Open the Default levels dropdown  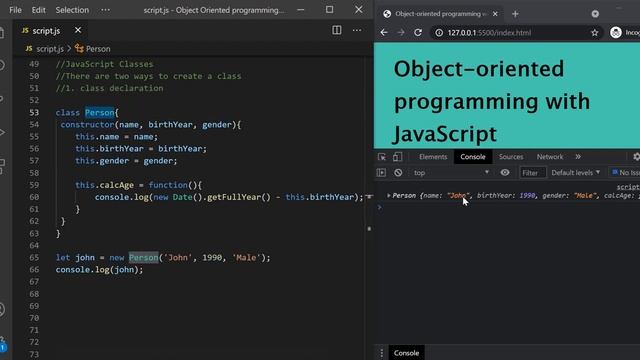[x=576, y=173]
